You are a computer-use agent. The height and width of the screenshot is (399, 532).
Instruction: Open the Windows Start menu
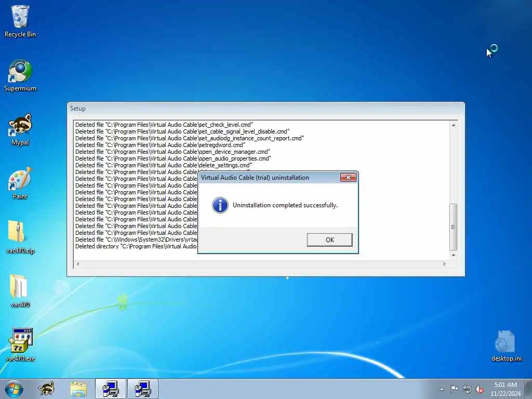[14, 389]
